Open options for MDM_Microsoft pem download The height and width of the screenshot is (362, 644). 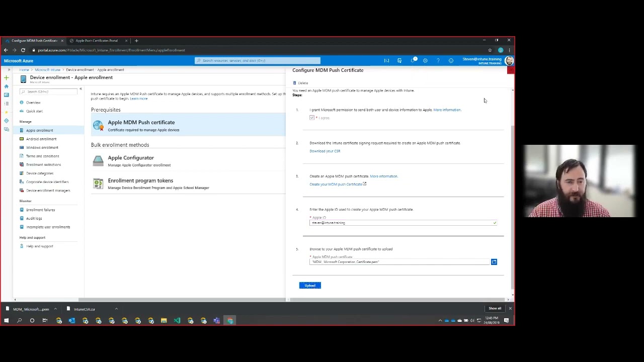click(55, 309)
